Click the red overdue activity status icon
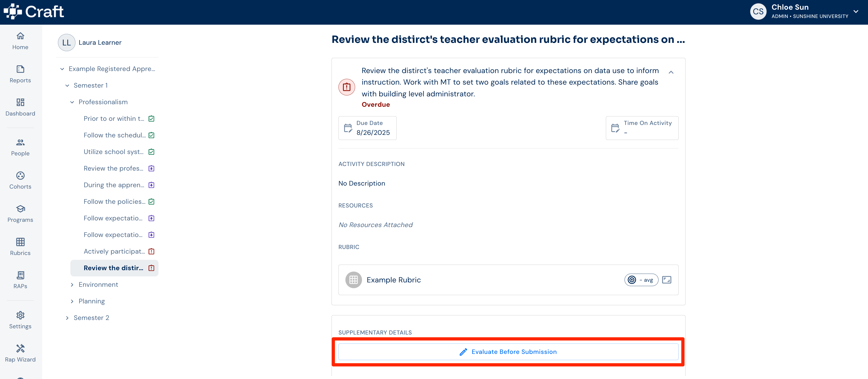Screen dimensions: 868x379 tap(346, 87)
